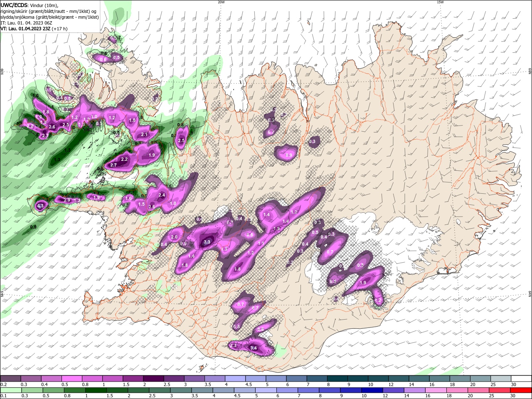Select the bright pink snow swatch for 0.5–0.8 mm
Screen dimensions: 532x399
tap(71, 379)
